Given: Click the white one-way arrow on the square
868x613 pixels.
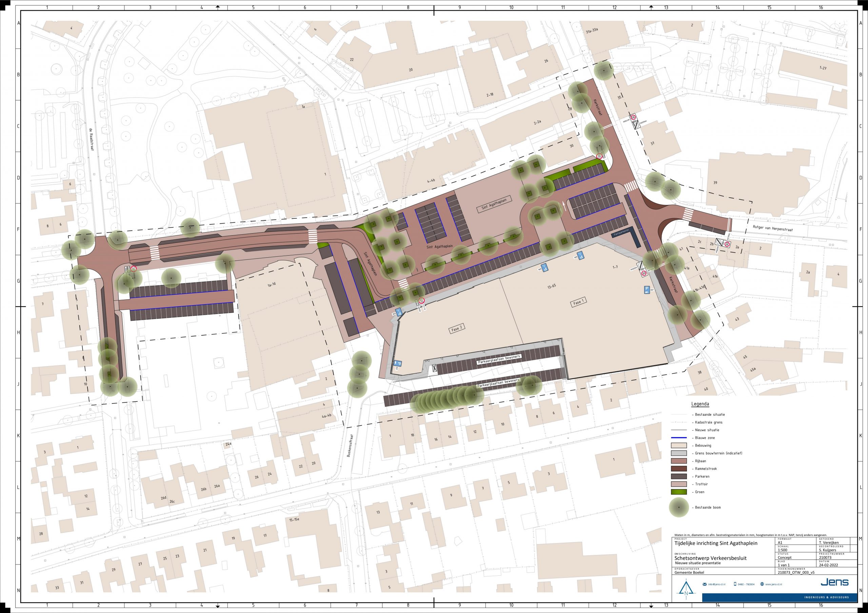Looking at the screenshot, I should 564,205.
